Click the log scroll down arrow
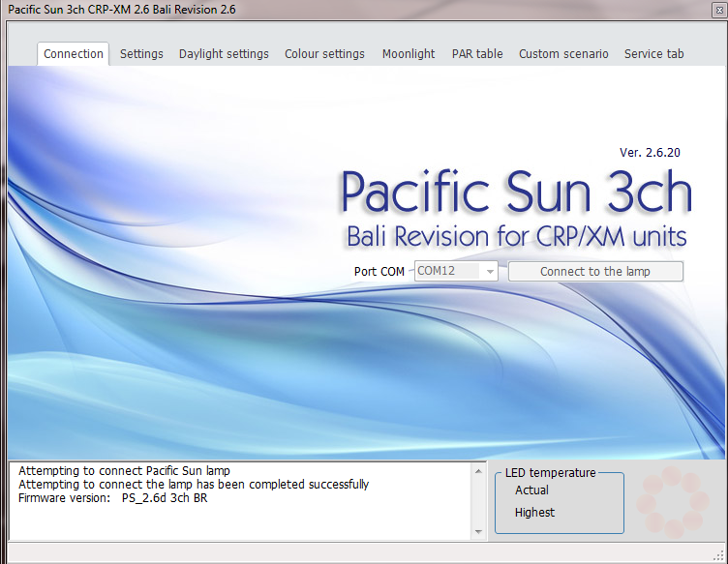 click(x=478, y=531)
